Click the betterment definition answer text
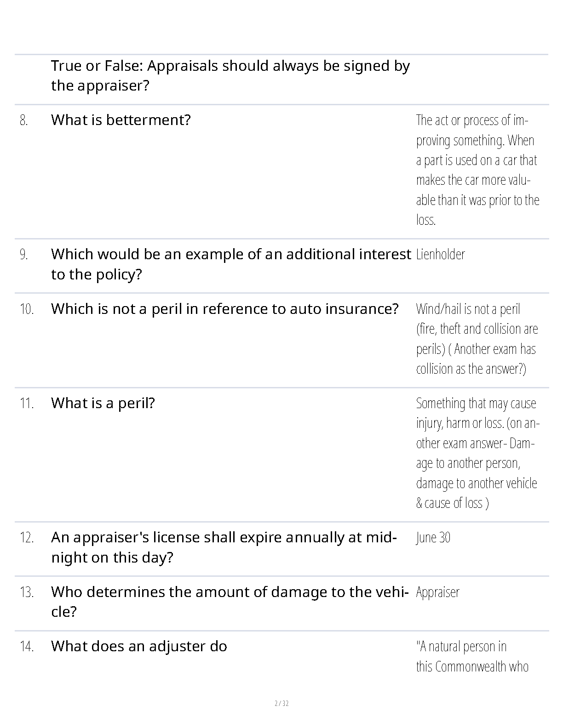 click(x=477, y=170)
